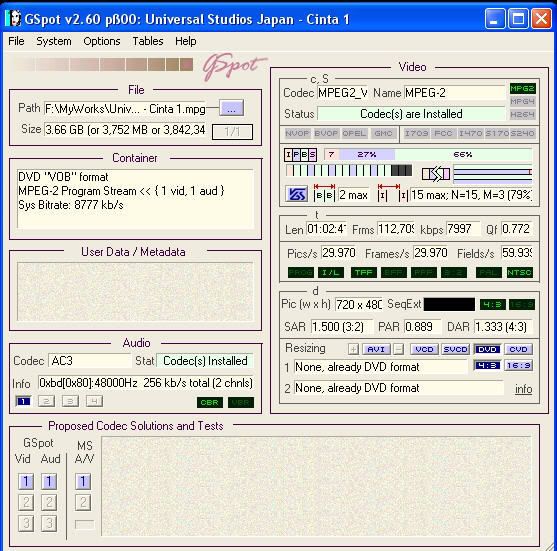Click the minus button next to AVI

coord(399,349)
